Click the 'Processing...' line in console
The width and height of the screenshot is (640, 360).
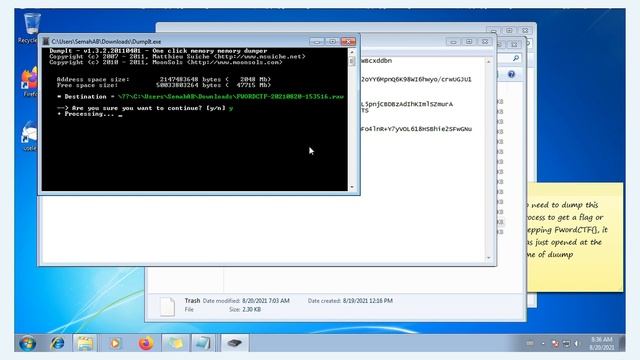click(x=90, y=114)
